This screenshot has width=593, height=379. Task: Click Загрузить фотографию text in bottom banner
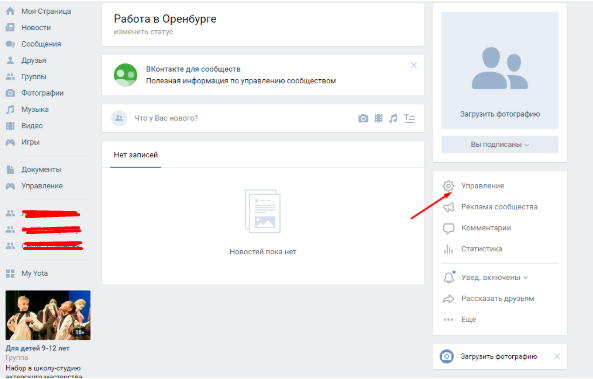(499, 356)
